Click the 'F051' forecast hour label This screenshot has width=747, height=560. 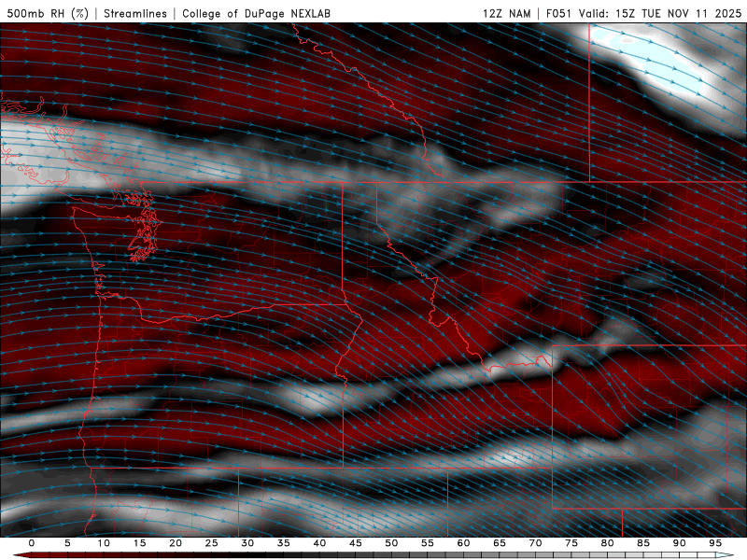558,13
